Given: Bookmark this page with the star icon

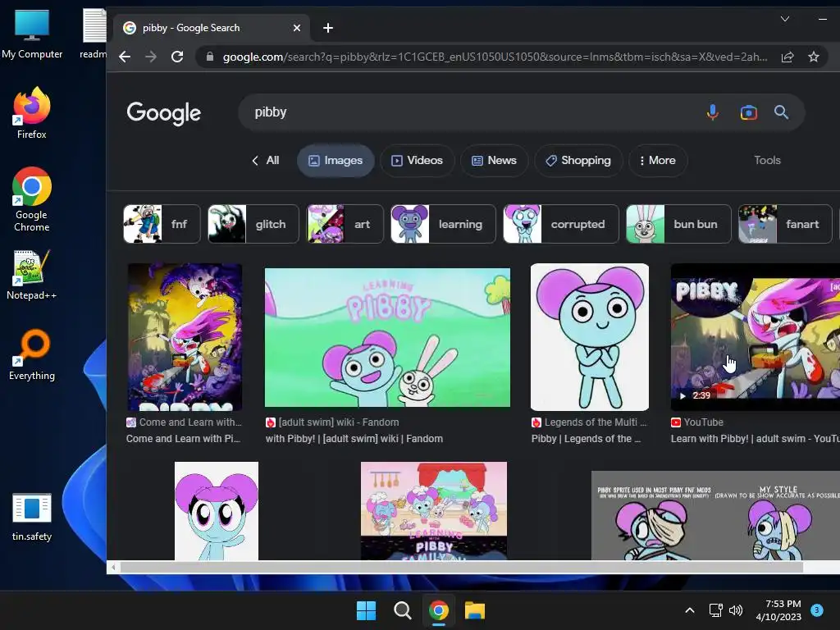Looking at the screenshot, I should pos(814,57).
